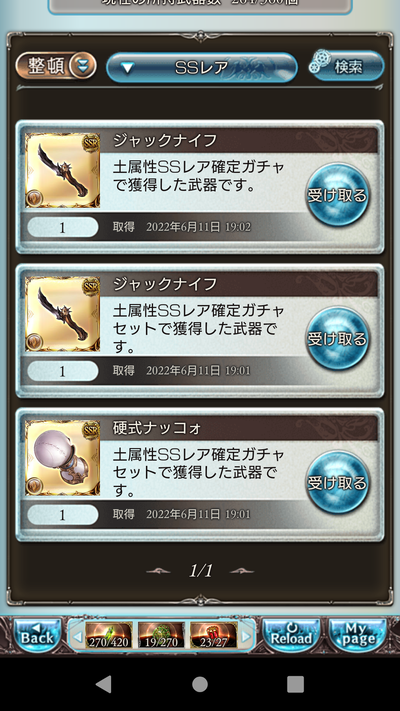Open the 検索 search gear button
Viewport: 400px width, 711px height.
(x=347, y=66)
